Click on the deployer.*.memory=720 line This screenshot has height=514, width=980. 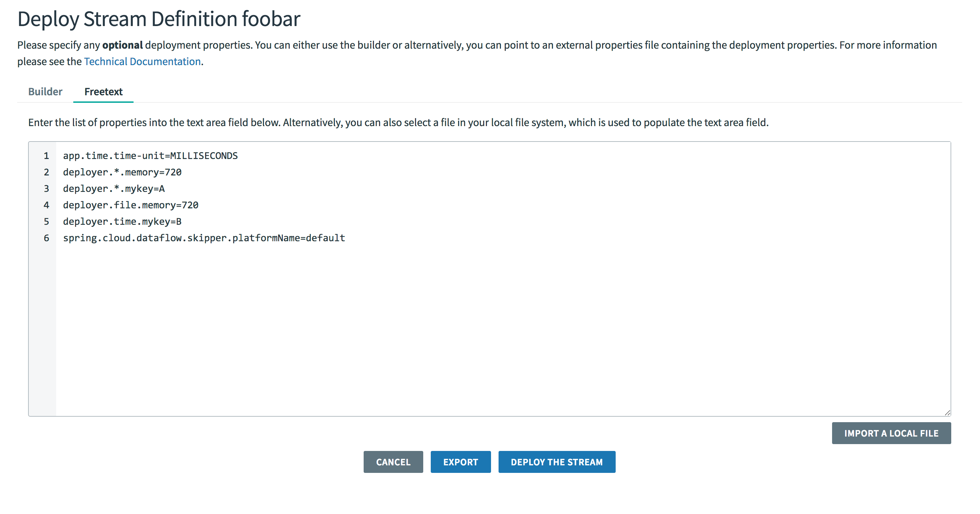point(122,172)
